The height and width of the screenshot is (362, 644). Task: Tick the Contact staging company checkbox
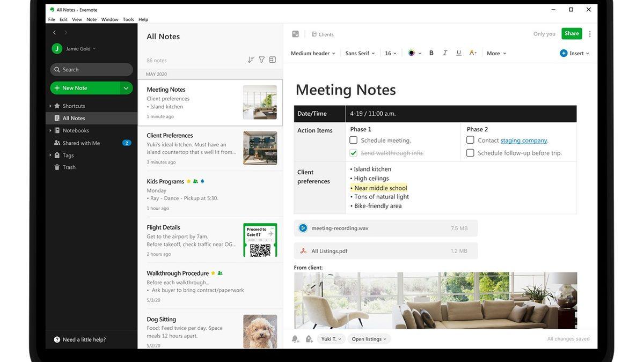tap(470, 140)
